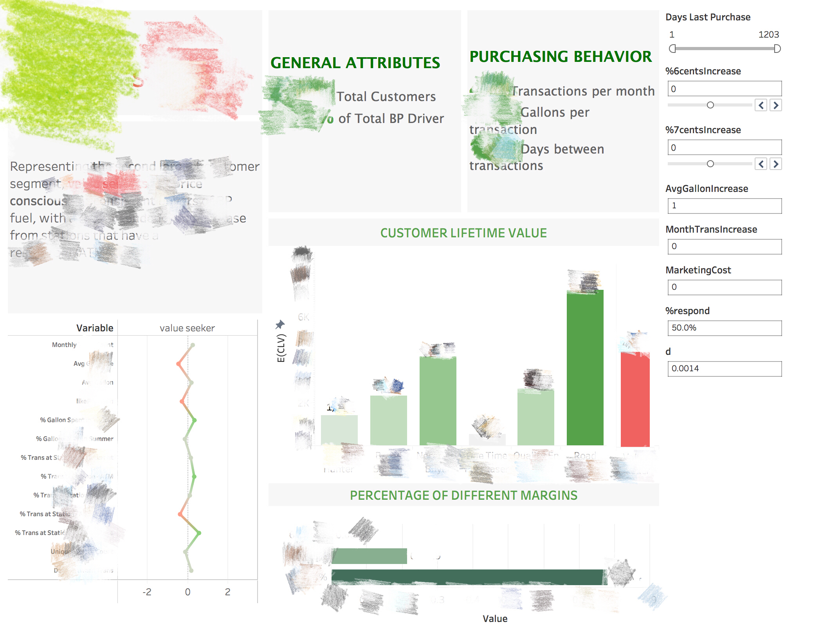
Task: Click the Days Last Purchase minimum handle
Action: coord(672,49)
